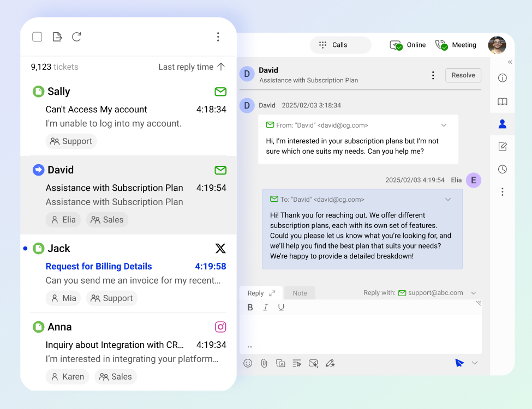Open send options next to the send arrow

pyautogui.click(x=474, y=363)
